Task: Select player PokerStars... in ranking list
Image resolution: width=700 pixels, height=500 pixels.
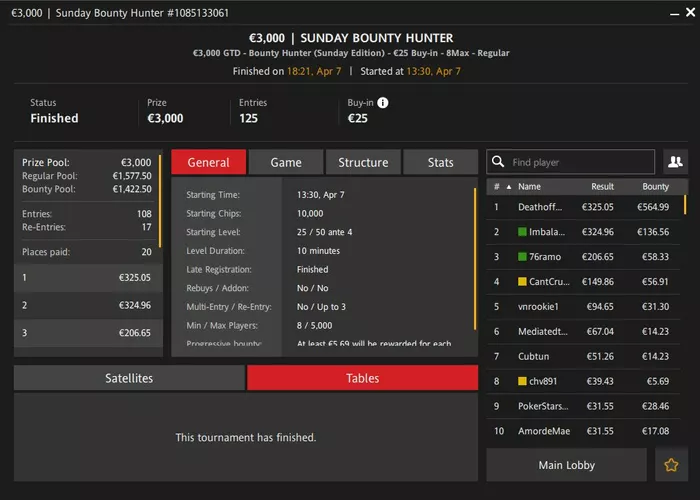Action: 583,406
